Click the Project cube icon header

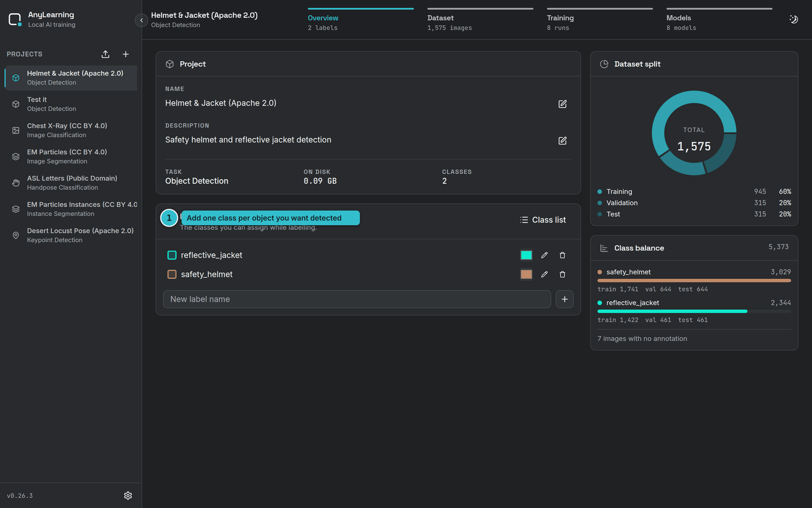170,64
